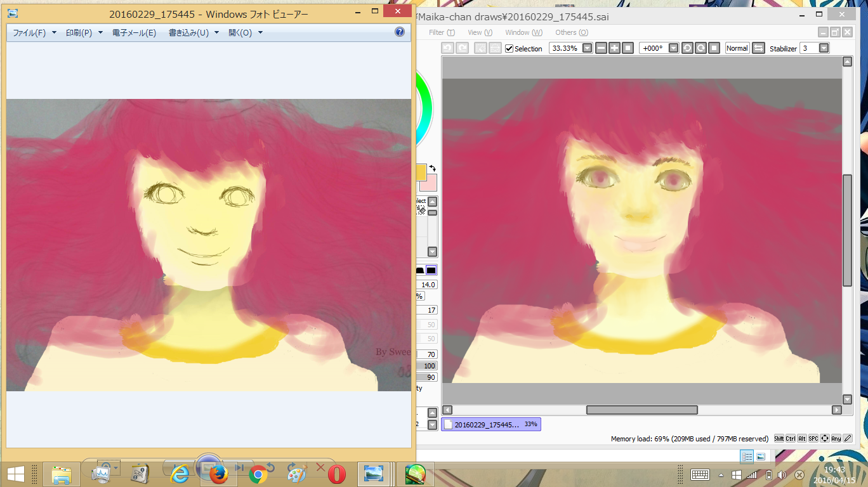Screen dimensions: 868x487
Task: Open File Explorer from the taskbar
Action: pos(62,474)
